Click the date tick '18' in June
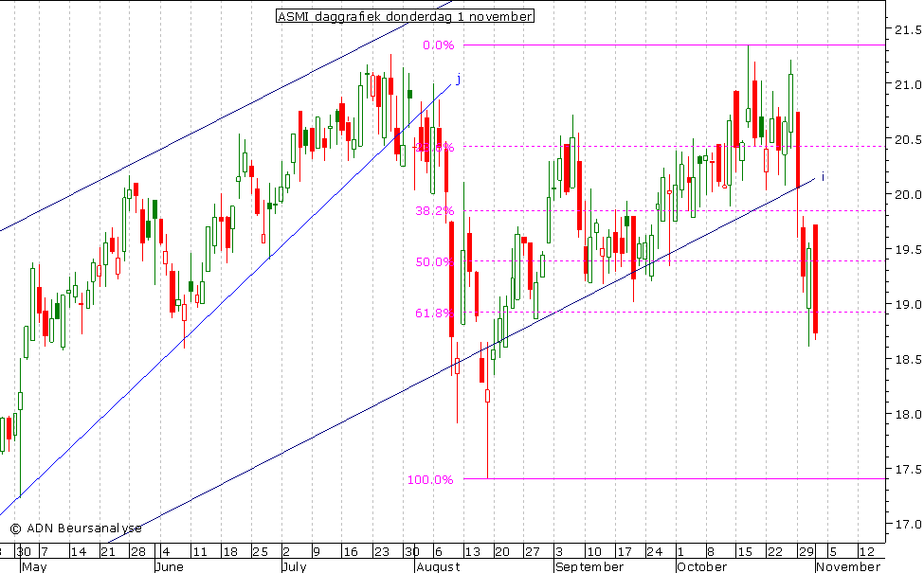 [230, 552]
